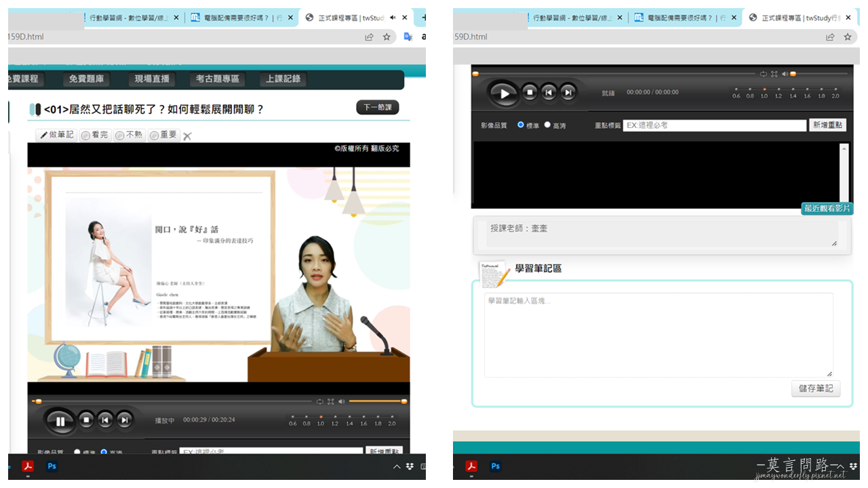The image size is (868, 488).
Task: Click next button in right window player
Action: tap(568, 92)
